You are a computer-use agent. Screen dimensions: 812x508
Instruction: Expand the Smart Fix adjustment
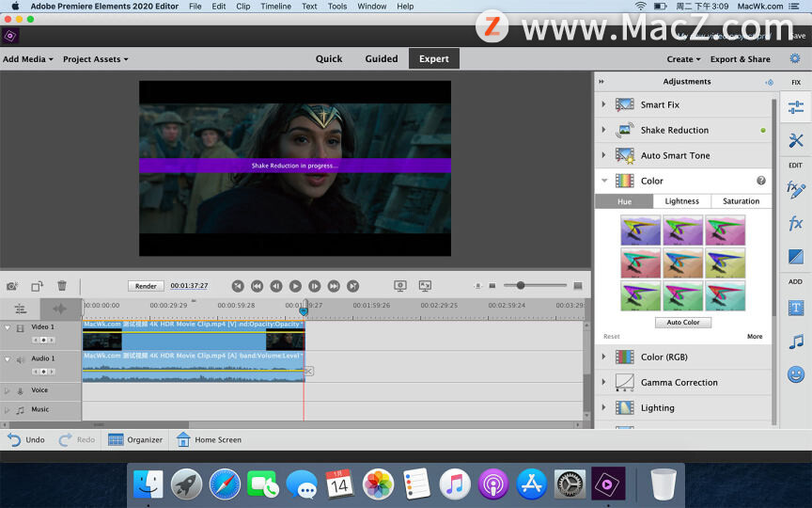tap(603, 104)
